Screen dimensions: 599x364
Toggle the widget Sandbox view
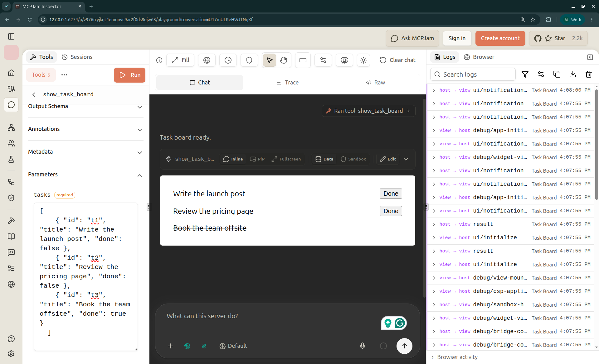tap(353, 159)
